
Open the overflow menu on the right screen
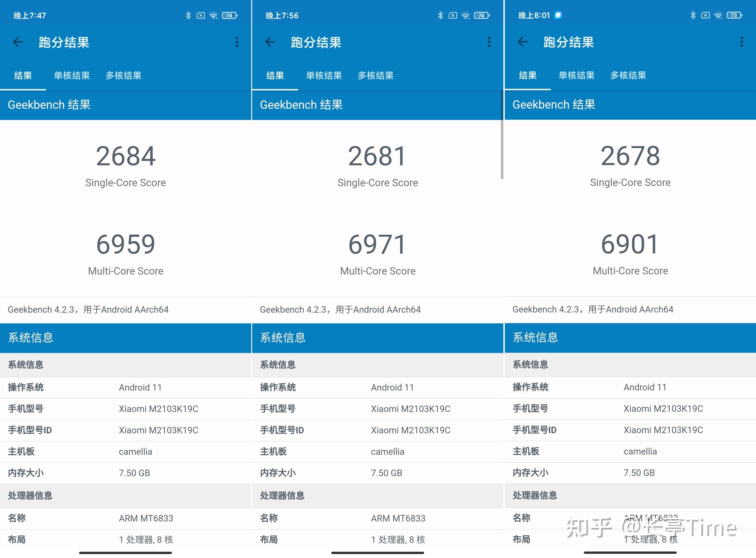(742, 41)
